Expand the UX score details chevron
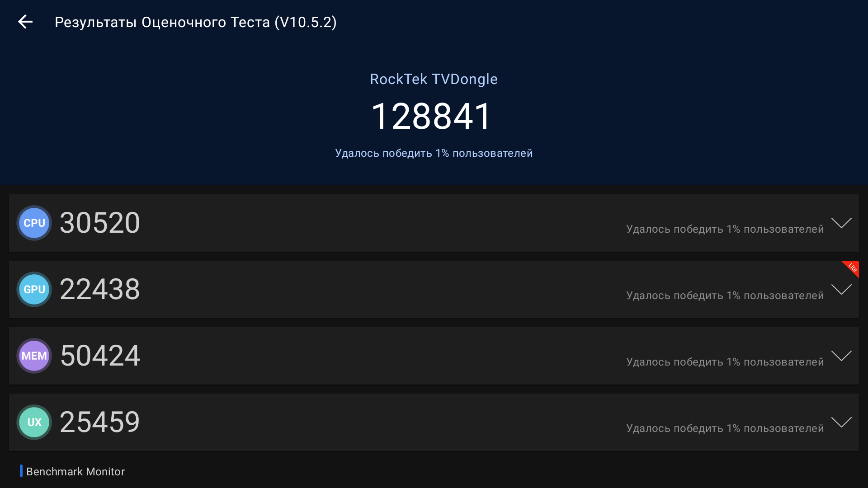The width and height of the screenshot is (868, 488). [841, 422]
